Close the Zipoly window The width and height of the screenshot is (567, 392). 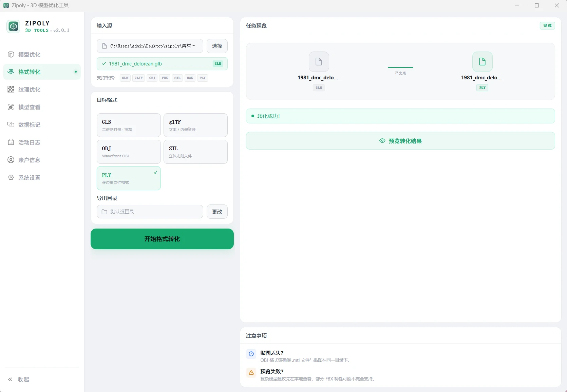pos(557,5)
